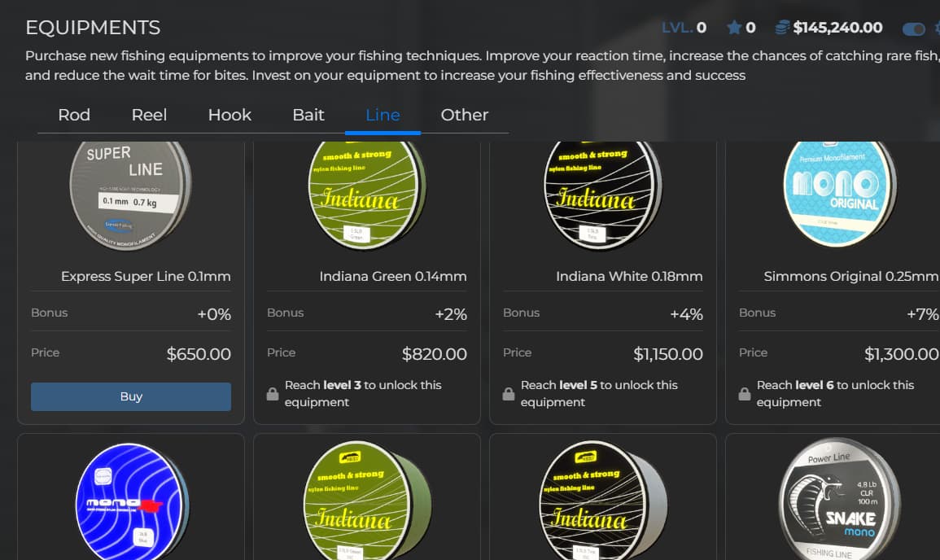Select the green Indiana spool in the bottom row
The image size is (940, 560).
[367, 501]
